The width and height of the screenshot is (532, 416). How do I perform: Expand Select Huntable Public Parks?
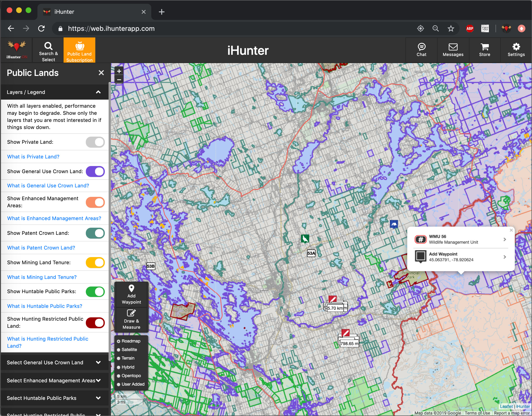pyautogui.click(x=55, y=398)
